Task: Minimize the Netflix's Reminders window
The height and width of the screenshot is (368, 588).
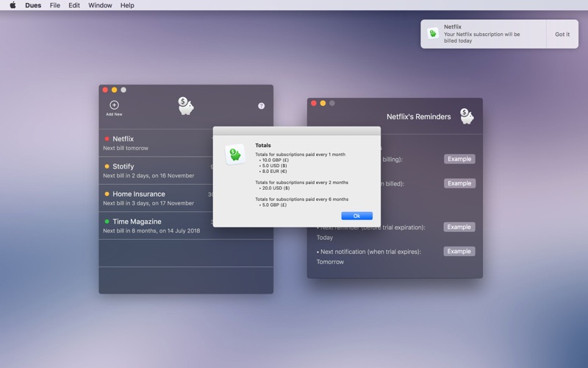Action: pos(323,103)
